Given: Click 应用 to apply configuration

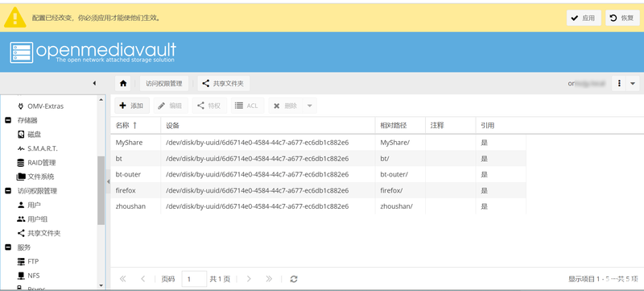Looking at the screenshot, I should click(584, 18).
